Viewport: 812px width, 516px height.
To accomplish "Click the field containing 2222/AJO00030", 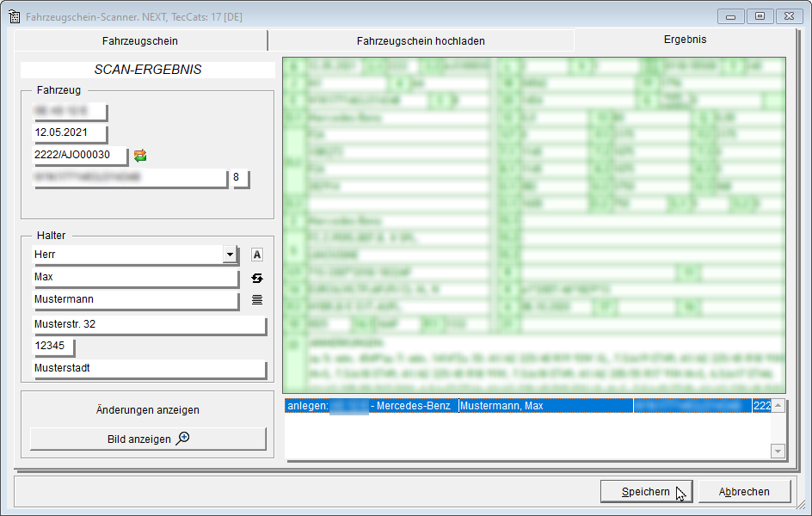I will pos(80,155).
